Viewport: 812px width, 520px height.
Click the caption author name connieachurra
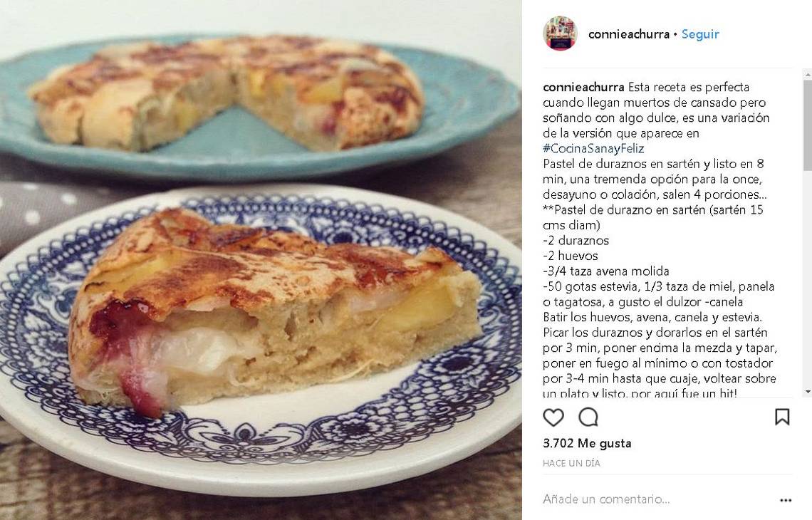tap(583, 87)
